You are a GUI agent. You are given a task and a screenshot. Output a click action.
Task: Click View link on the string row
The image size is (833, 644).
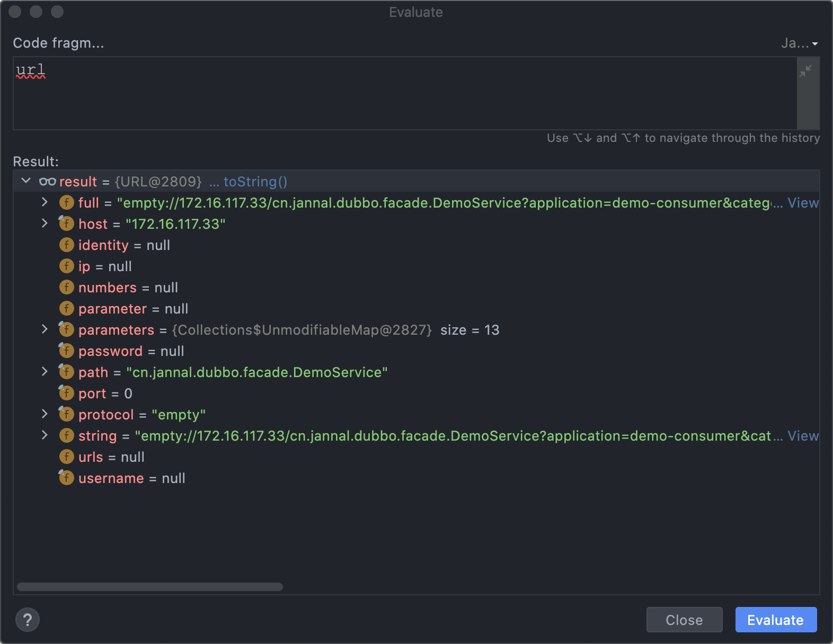[x=803, y=436]
